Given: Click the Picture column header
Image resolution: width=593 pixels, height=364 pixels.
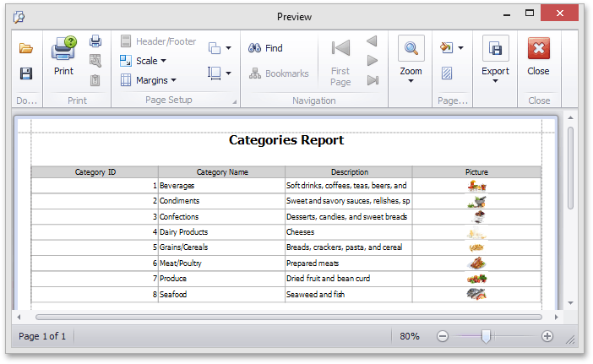Looking at the screenshot, I should [476, 172].
